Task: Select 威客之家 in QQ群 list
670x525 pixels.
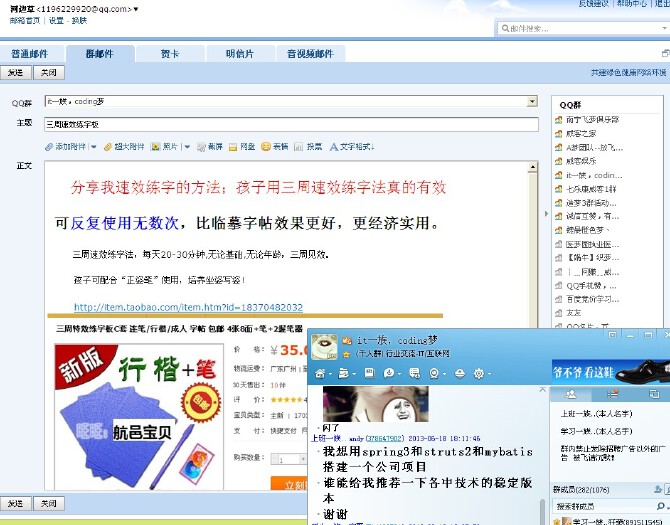Action: pyautogui.click(x=581, y=134)
